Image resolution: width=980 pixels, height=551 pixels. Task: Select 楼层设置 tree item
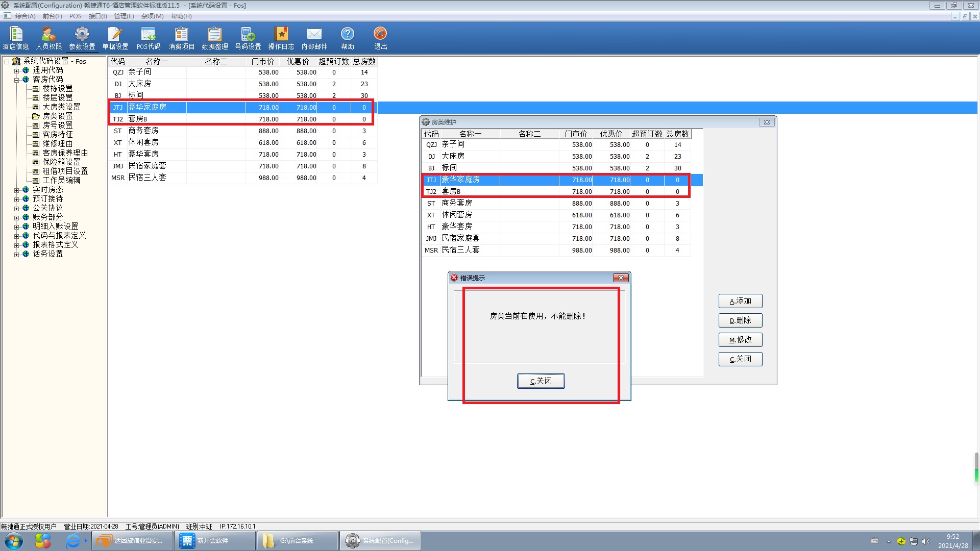[x=57, y=98]
